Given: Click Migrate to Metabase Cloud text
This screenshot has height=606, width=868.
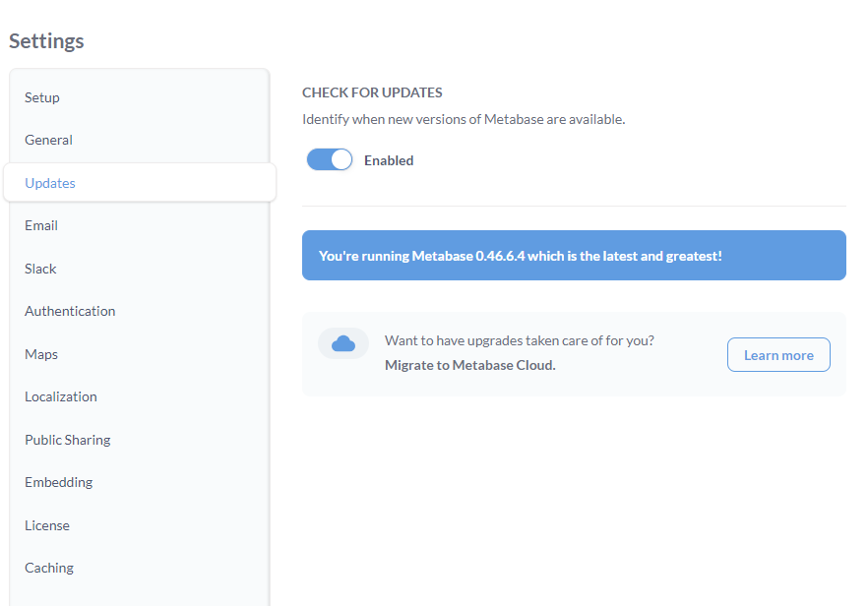Looking at the screenshot, I should 470,365.
